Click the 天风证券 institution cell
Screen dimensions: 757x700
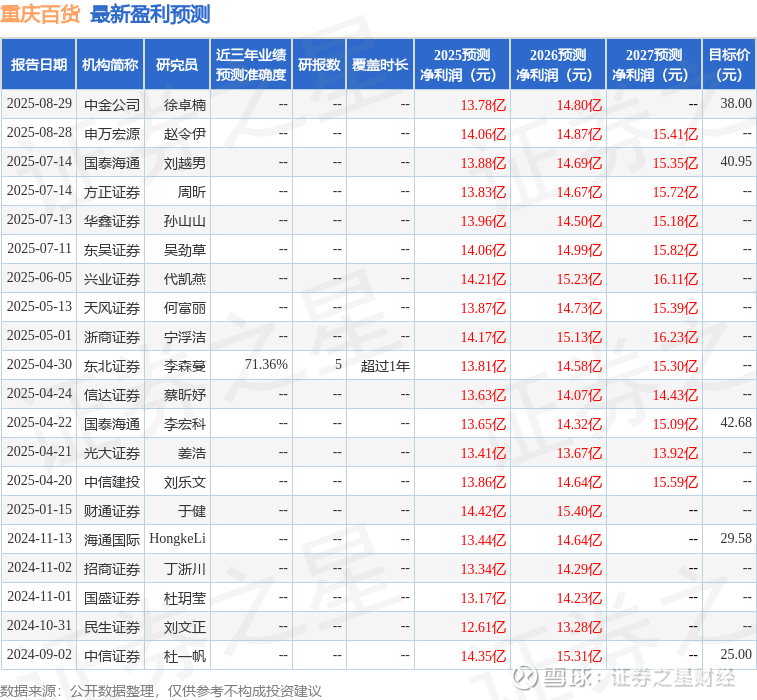(x=112, y=308)
